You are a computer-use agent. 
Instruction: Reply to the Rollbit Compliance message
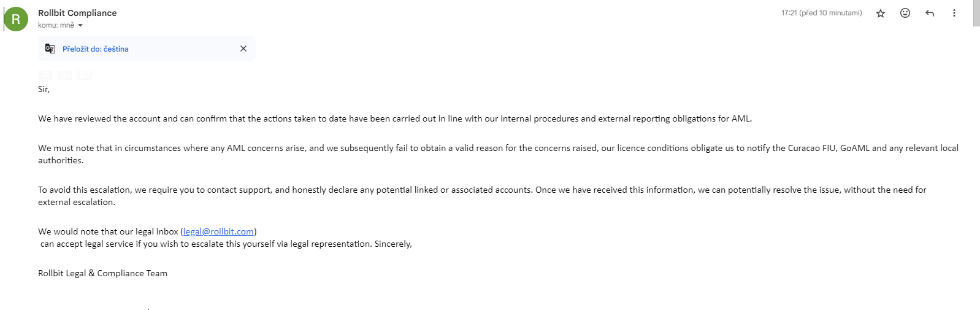(930, 13)
